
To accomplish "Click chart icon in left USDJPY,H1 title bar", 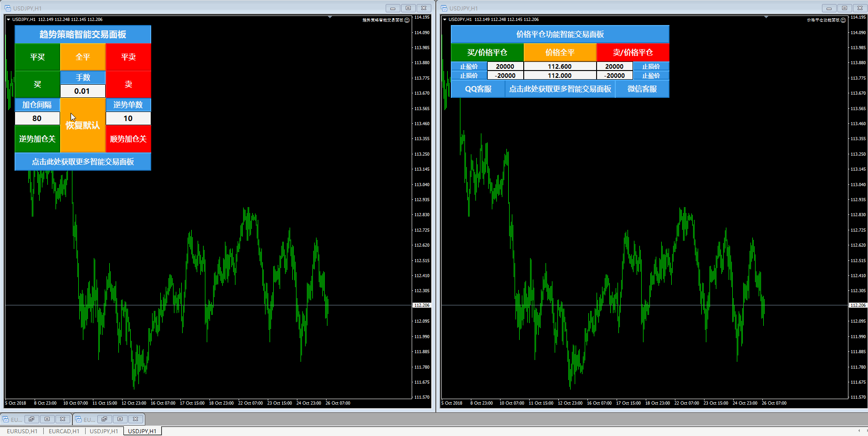I will point(8,8).
